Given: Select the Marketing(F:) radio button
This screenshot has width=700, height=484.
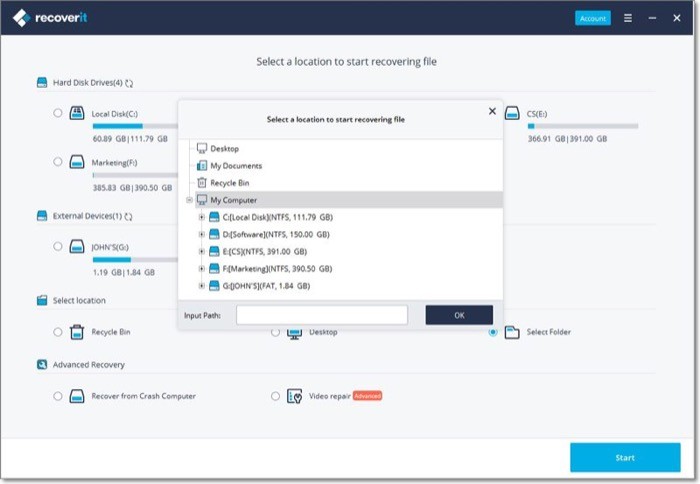Looking at the screenshot, I should (58, 162).
